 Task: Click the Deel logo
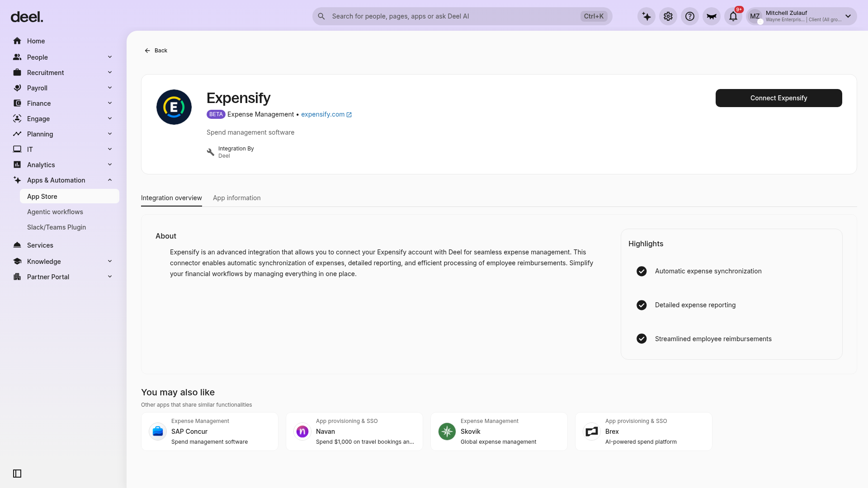[27, 17]
